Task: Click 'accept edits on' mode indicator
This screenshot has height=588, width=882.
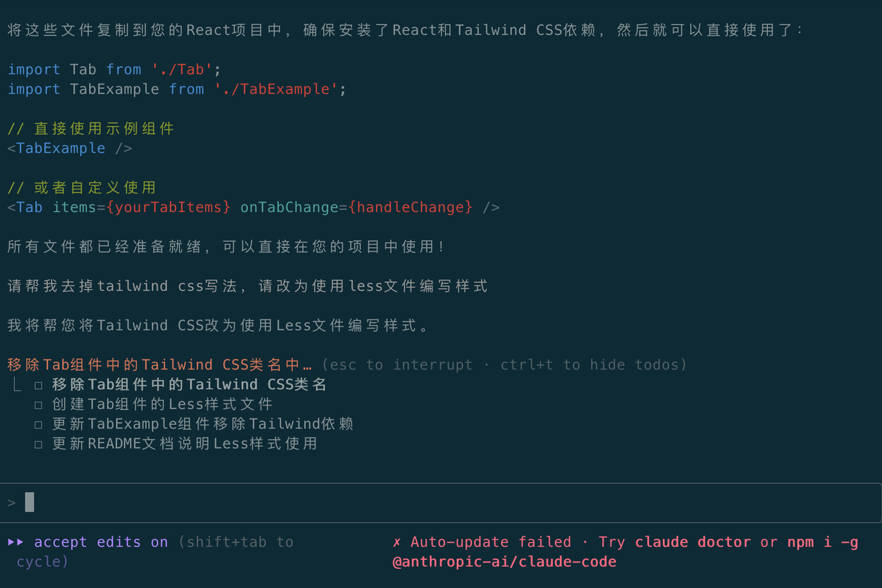Action: [x=101, y=542]
